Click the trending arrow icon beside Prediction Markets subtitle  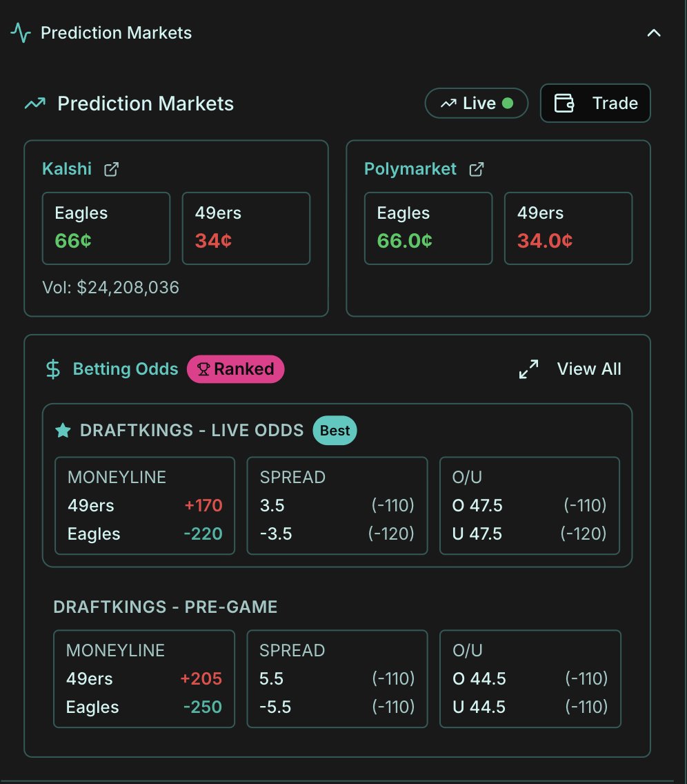pos(35,104)
